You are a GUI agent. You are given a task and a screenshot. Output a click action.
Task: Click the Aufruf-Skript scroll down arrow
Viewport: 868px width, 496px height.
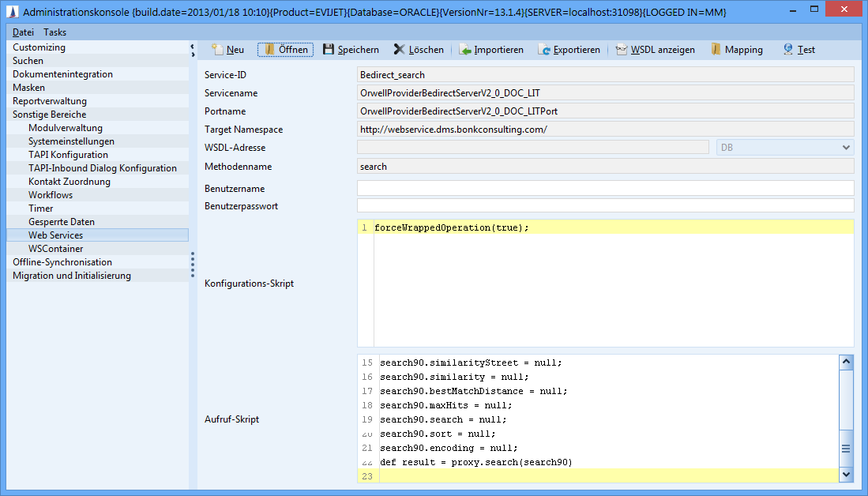coord(846,474)
